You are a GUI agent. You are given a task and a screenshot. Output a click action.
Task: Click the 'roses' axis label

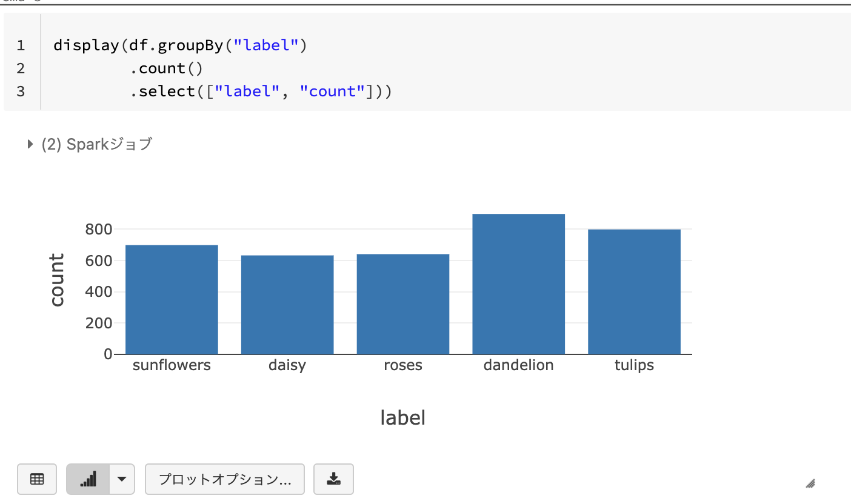[x=403, y=365]
